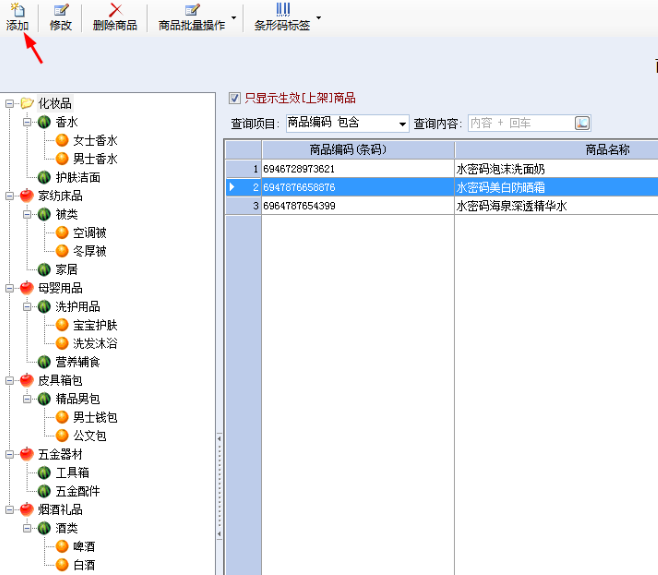Click the 修改 (edit) toolbar icon

coord(61,10)
